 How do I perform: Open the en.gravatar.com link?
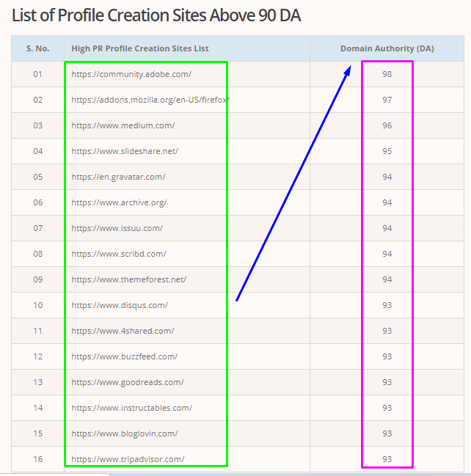[118, 177]
